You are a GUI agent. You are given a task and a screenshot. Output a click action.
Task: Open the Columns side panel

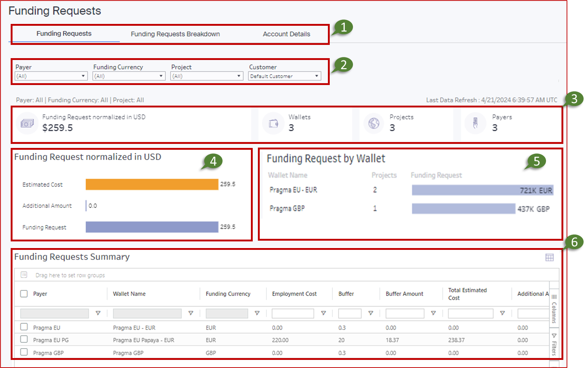[554, 308]
